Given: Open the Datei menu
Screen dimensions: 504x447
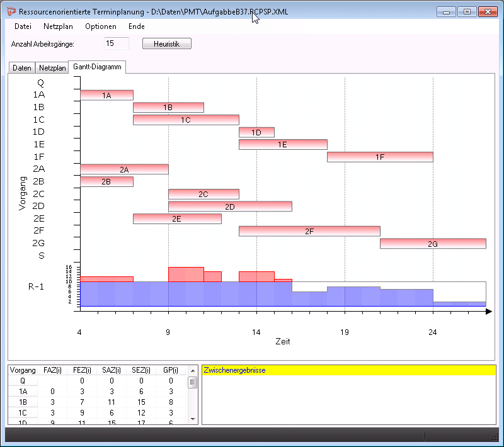Looking at the screenshot, I should (x=23, y=26).
